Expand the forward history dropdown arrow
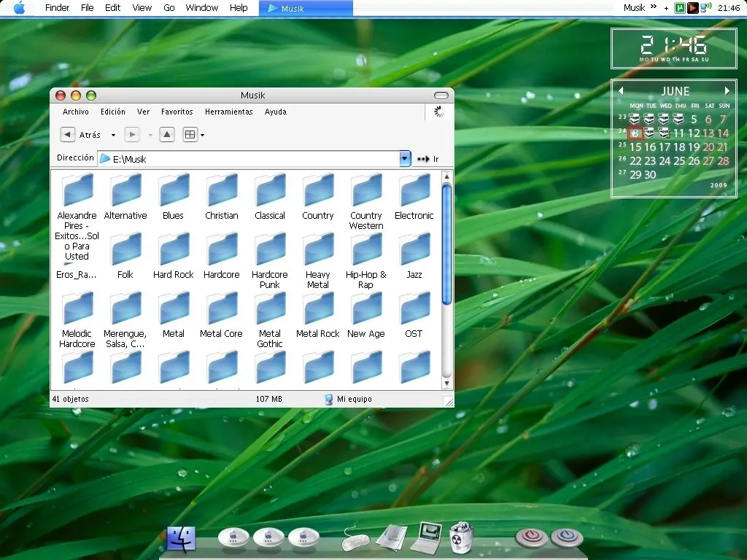 coord(150,135)
